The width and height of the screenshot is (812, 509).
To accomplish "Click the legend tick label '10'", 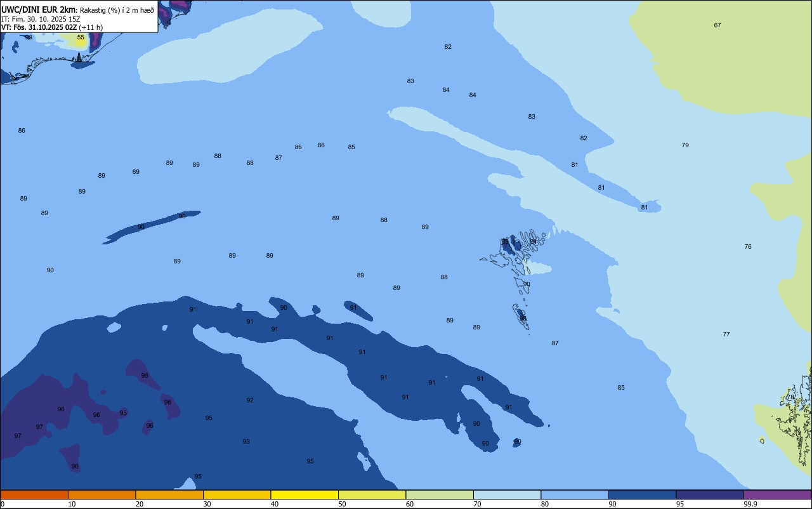I will 72,504.
